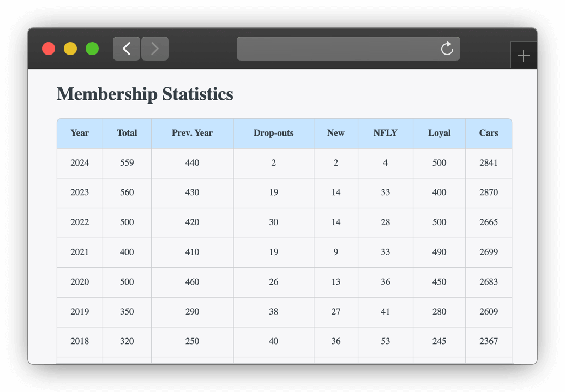
Task: Click the forward navigation arrow
Action: [x=154, y=49]
